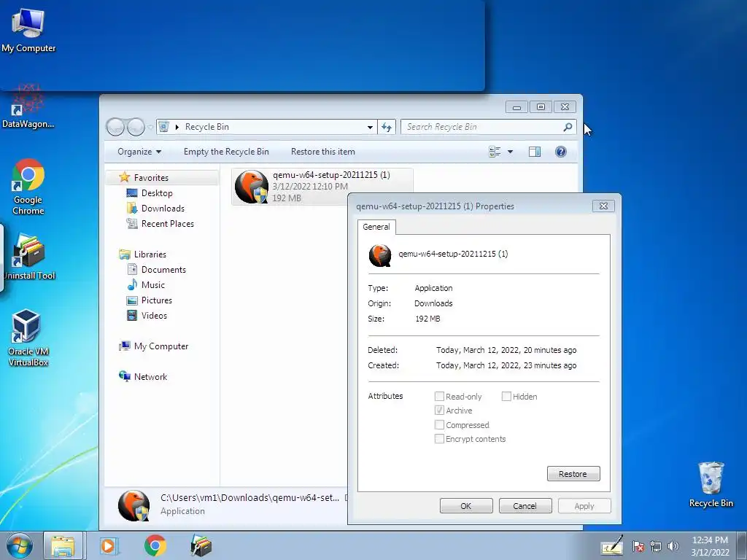Close the qemu Properties dialog
747x560 pixels.
(x=603, y=206)
